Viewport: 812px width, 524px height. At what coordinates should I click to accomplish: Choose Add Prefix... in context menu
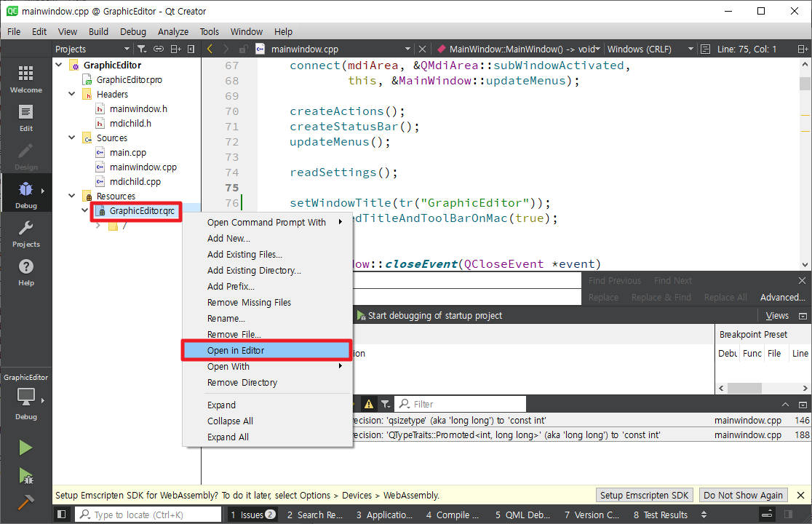(x=267, y=286)
